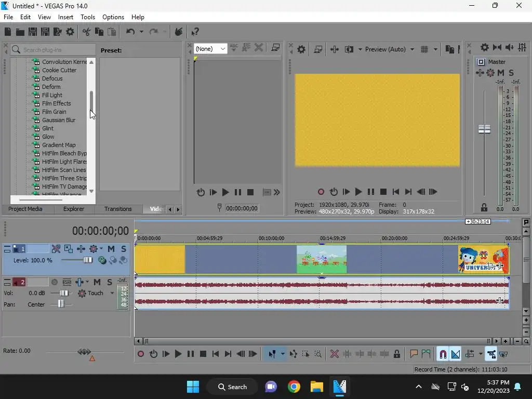This screenshot has height=399, width=532.
Task: Open Project Properties gear in main toolbar
Action: click(x=70, y=32)
